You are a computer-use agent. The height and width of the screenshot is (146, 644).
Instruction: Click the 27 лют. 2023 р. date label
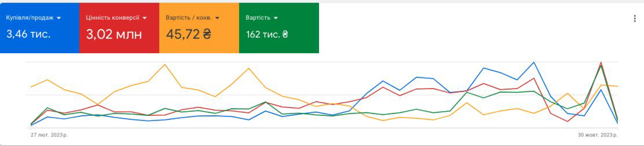click(x=49, y=135)
